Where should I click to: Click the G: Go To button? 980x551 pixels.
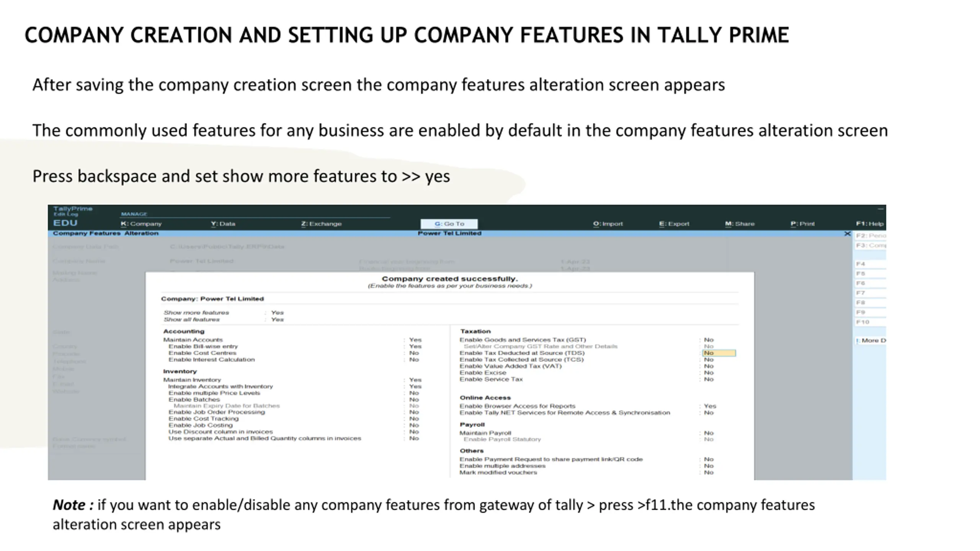coord(449,224)
